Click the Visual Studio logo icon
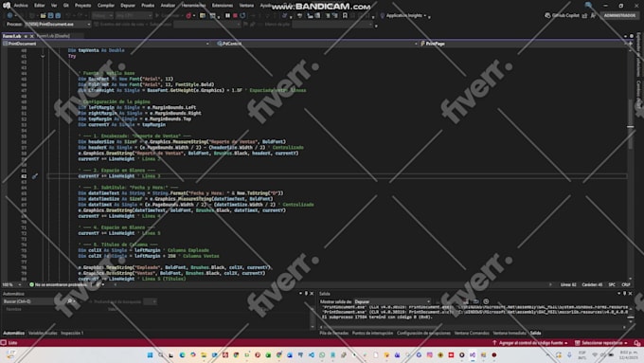Screen dimensions: 644x363 [x=7, y=6]
